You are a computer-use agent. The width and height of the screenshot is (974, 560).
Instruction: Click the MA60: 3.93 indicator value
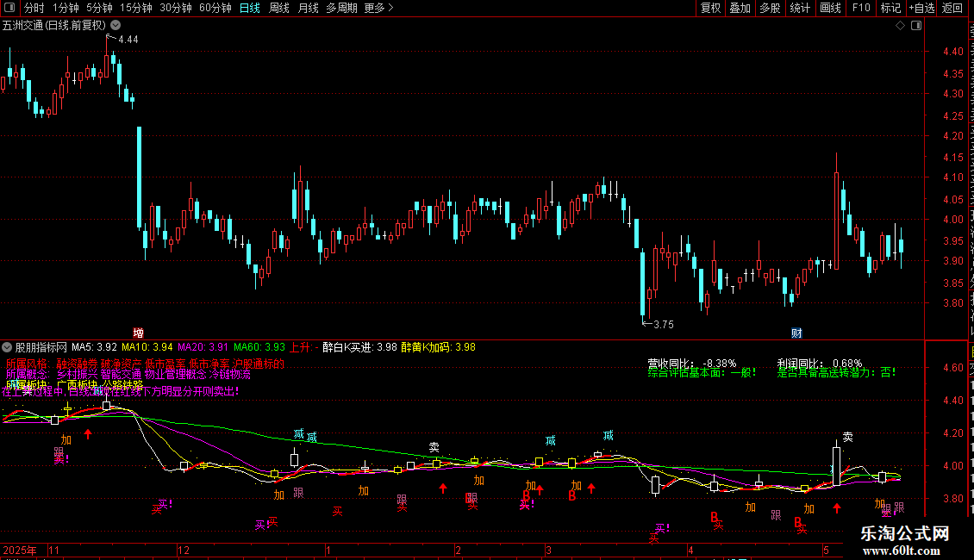pyautogui.click(x=259, y=347)
